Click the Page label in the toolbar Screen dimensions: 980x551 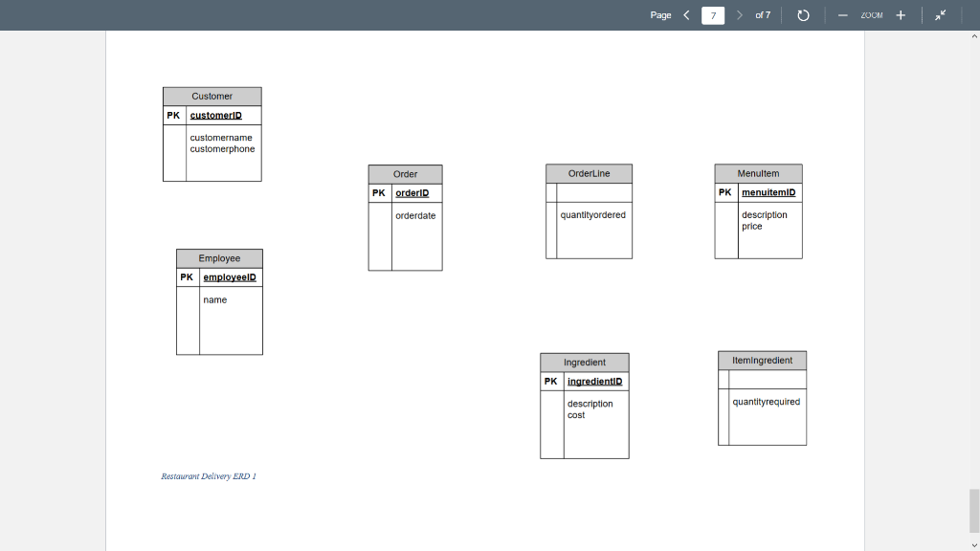pyautogui.click(x=660, y=15)
